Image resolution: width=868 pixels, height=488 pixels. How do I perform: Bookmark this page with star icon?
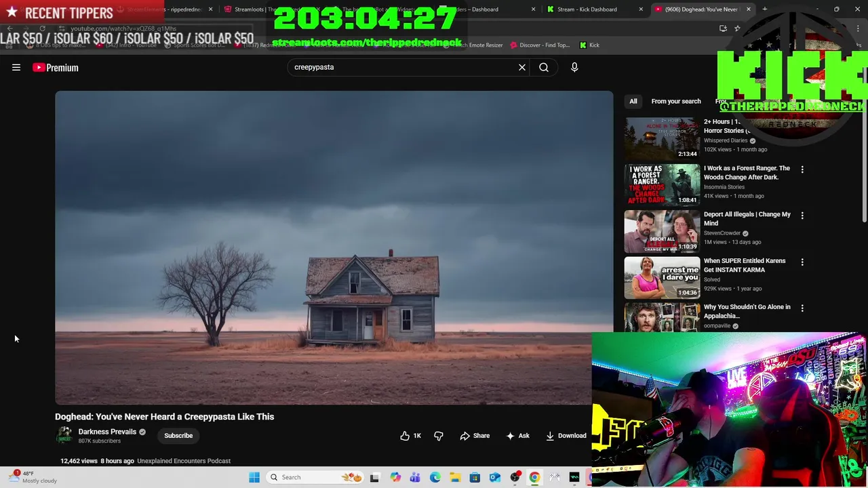coord(737,28)
